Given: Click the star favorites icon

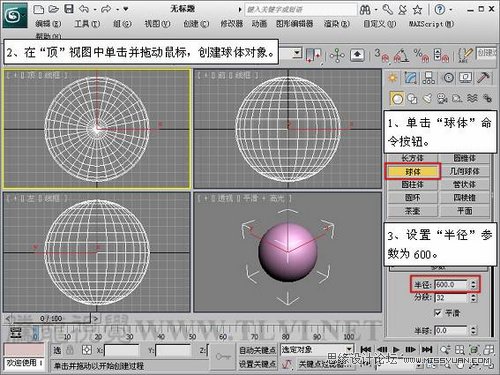Looking at the screenshot, I should pyautogui.click(x=417, y=10).
